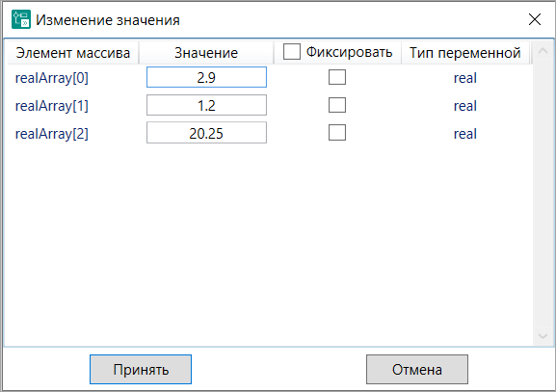This screenshot has height=392, width=556.
Task: Focus the value field containing 2.9
Action: (x=206, y=77)
